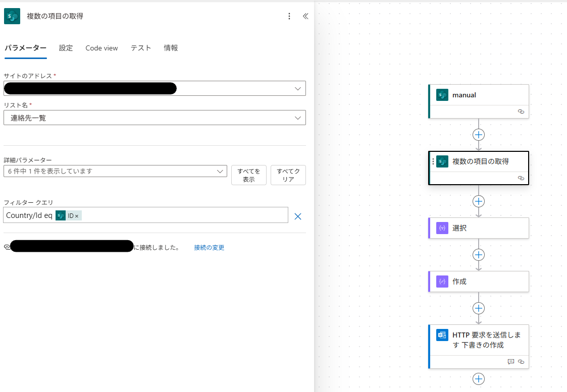567x392 pixels.
Task: Remove the ID dynamic content token
Action: (77, 216)
